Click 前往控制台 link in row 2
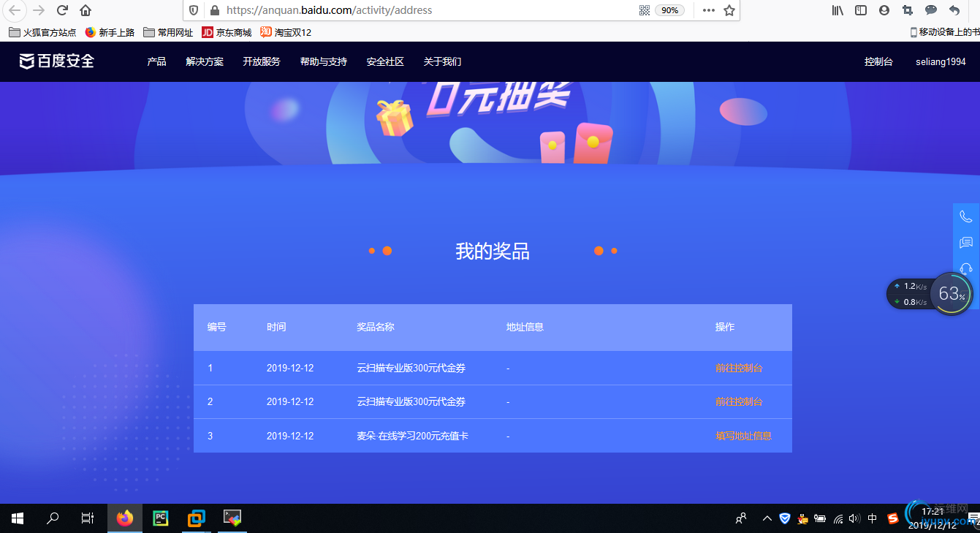Screen dimensions: 980x533 (739, 401)
